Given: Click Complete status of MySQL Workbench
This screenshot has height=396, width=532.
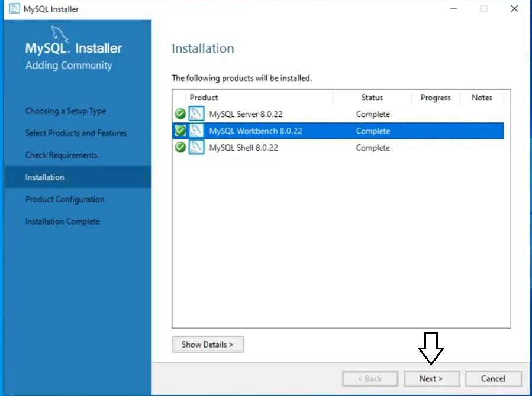Looking at the screenshot, I should (x=373, y=131).
